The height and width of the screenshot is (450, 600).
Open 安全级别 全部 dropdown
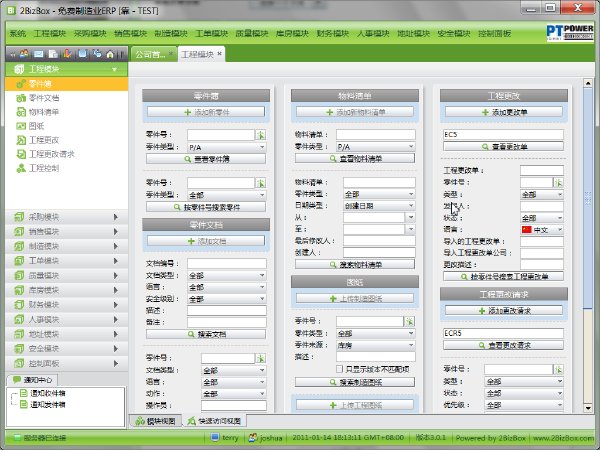pos(227,299)
